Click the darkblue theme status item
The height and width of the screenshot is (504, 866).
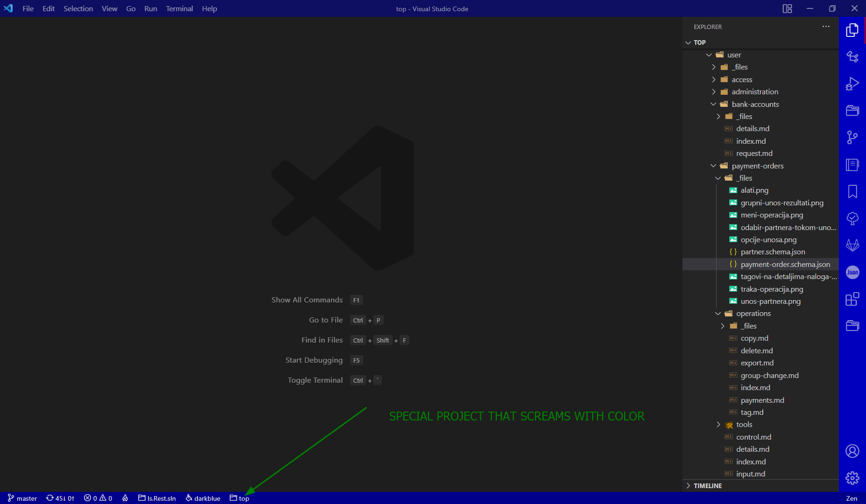pyautogui.click(x=203, y=498)
